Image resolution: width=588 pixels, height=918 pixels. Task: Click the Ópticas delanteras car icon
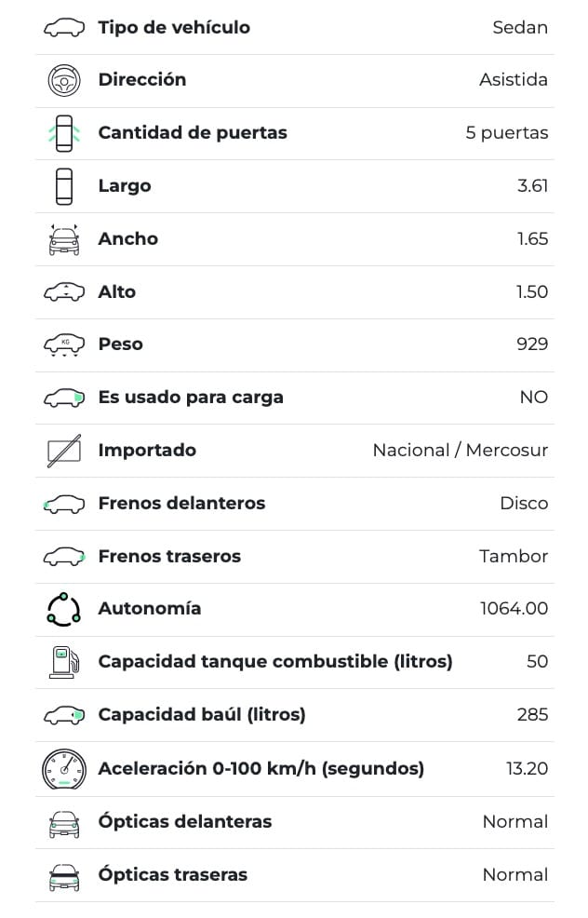63,822
